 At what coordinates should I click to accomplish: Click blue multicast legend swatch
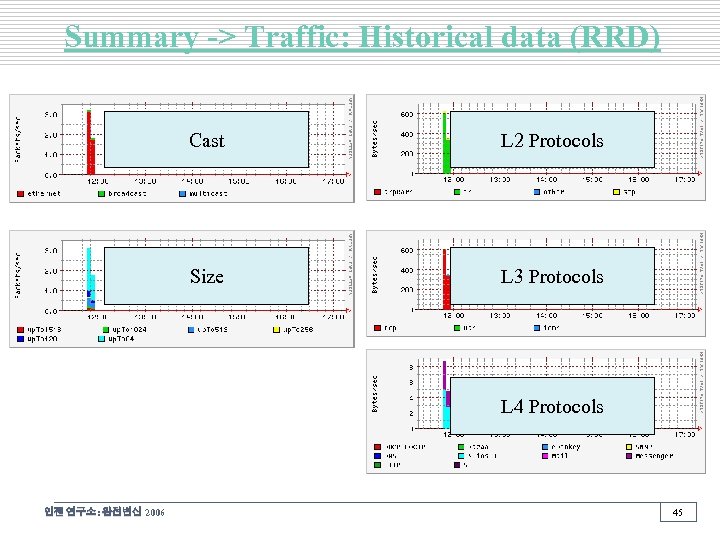pyautogui.click(x=182, y=194)
